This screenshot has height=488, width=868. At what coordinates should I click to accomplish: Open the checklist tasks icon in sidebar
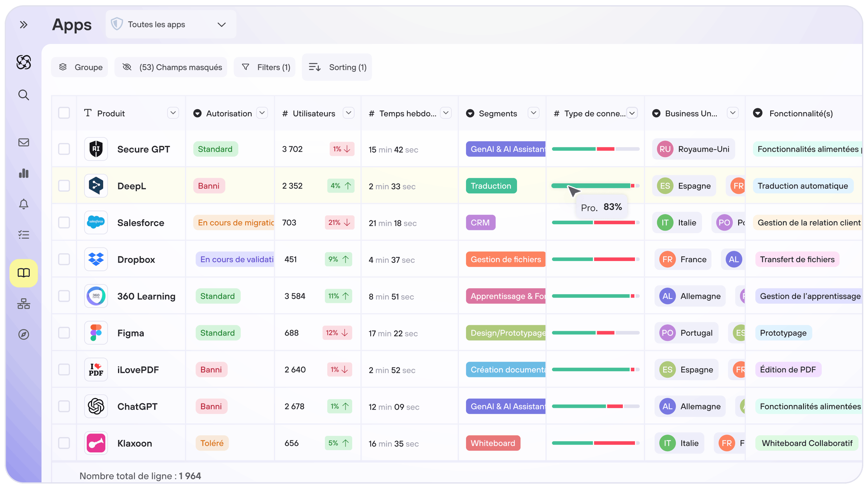[23, 235]
